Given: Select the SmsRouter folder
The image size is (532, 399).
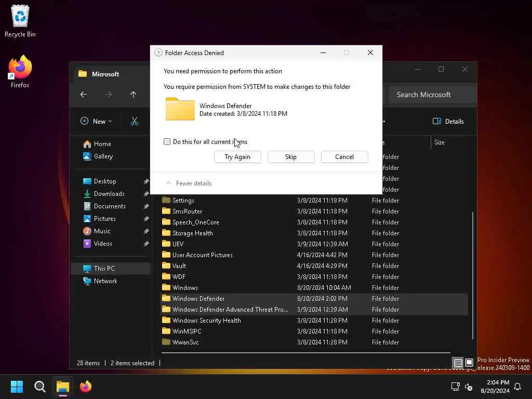Looking at the screenshot, I should [x=314, y=211].
